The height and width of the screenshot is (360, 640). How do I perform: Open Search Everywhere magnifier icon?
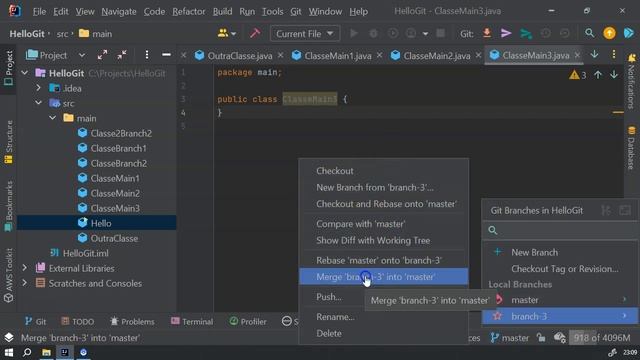click(589, 33)
